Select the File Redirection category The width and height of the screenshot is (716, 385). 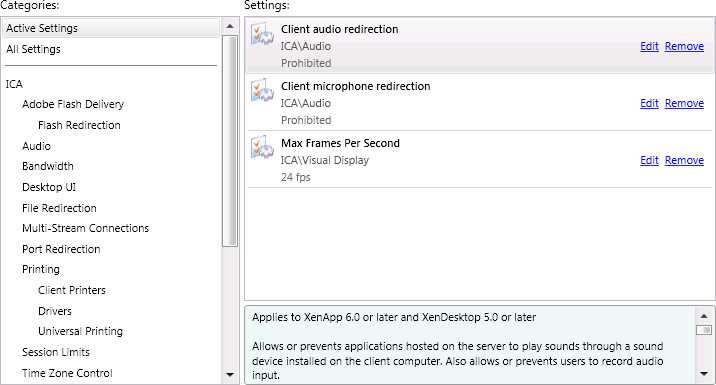[x=59, y=208]
